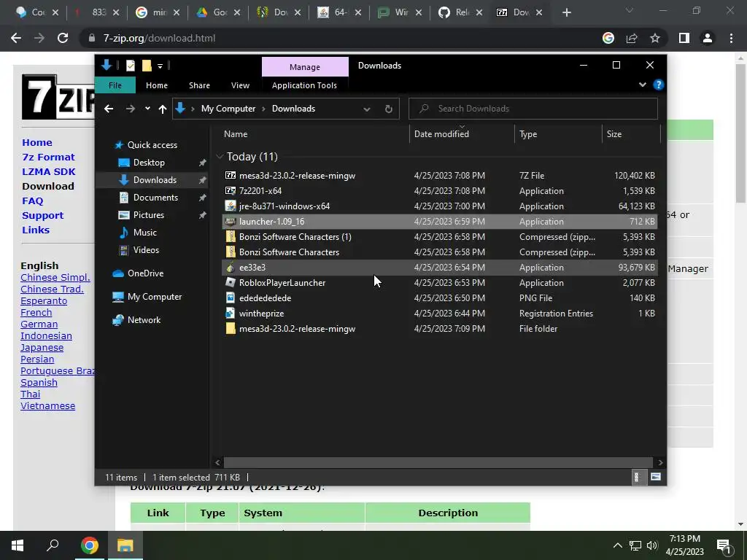Viewport: 747px width, 560px height.
Task: Switch to the Share ribbon tab
Action: (x=199, y=85)
